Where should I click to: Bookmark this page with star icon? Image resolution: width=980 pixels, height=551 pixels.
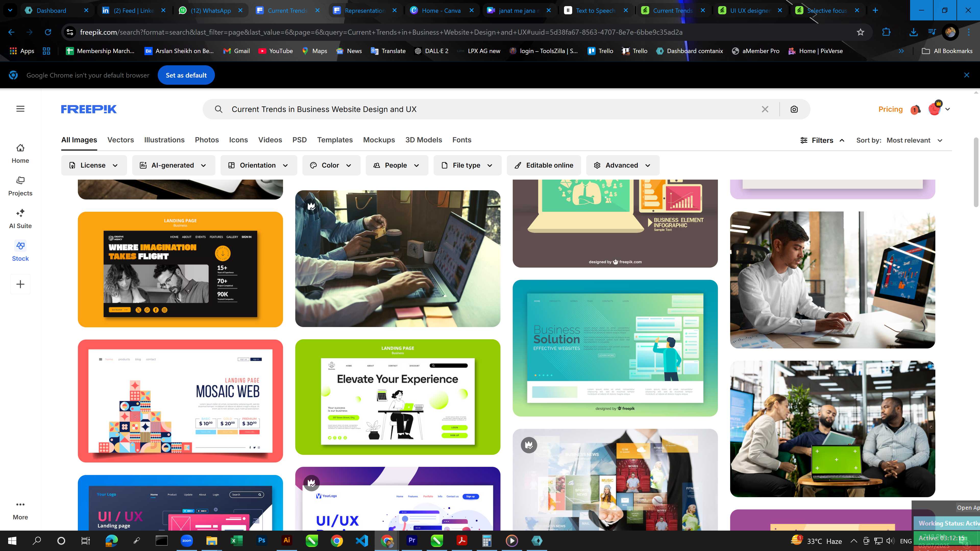click(861, 32)
